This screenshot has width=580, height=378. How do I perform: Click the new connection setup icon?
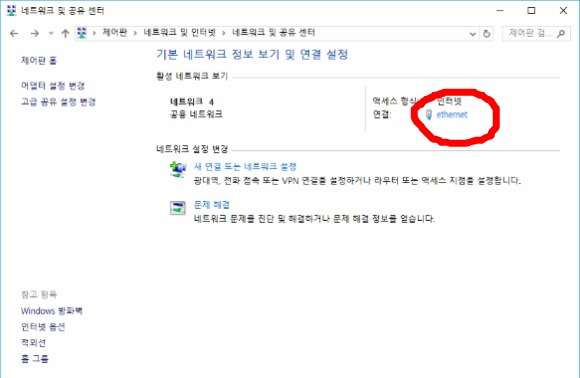[x=178, y=169]
